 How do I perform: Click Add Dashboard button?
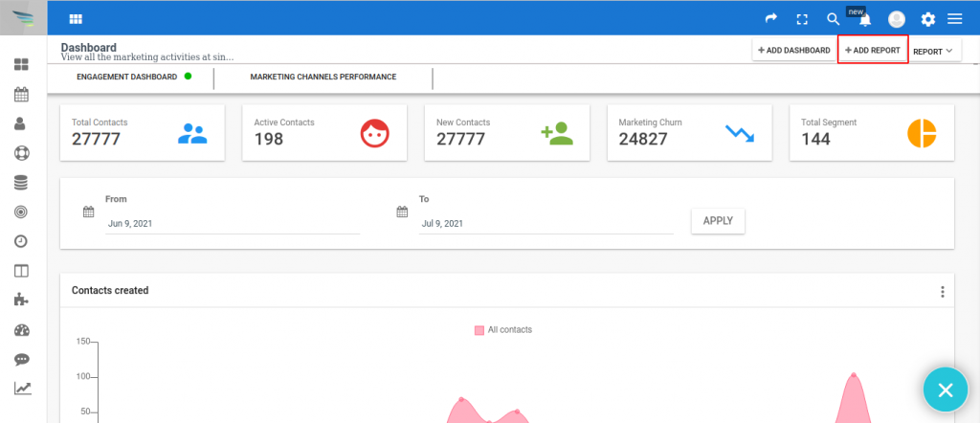tap(793, 51)
